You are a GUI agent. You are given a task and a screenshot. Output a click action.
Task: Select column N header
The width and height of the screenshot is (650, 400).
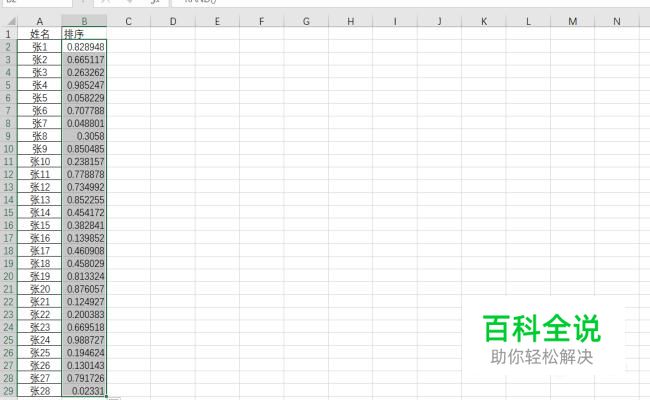click(x=617, y=21)
